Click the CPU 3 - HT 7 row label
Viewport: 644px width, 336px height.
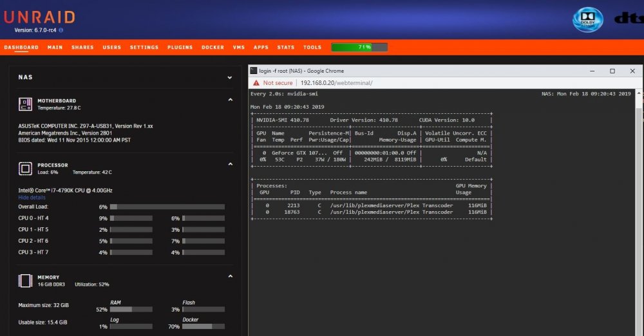tap(33, 252)
